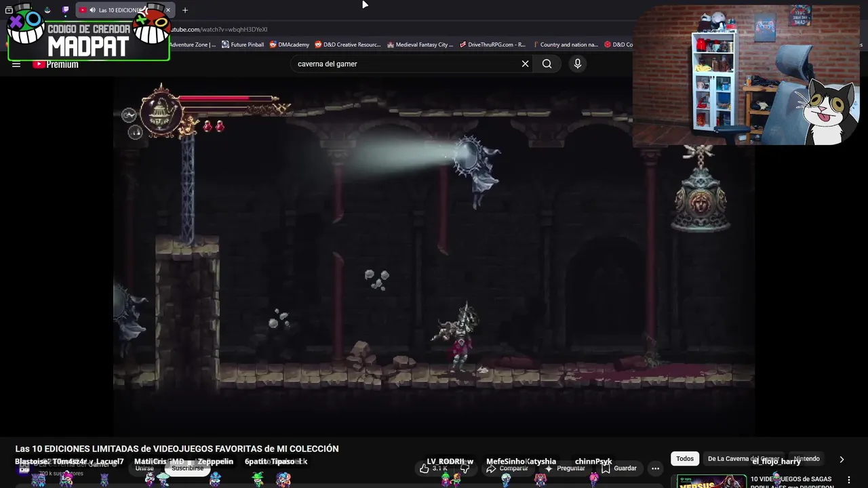Dislike the video with thumbs down
The width and height of the screenshot is (868, 488).
465,468
